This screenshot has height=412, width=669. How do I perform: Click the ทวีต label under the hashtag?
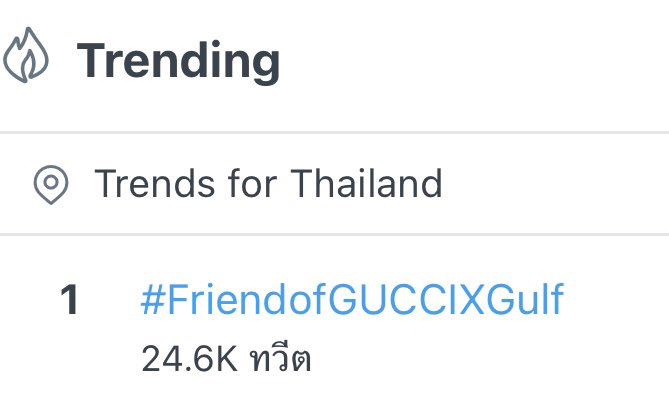(281, 359)
